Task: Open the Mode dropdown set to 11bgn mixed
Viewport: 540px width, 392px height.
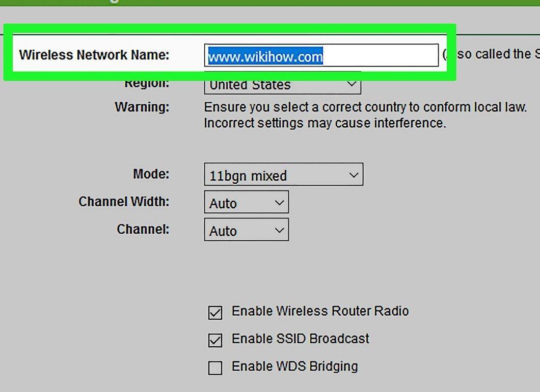Action: point(283,175)
